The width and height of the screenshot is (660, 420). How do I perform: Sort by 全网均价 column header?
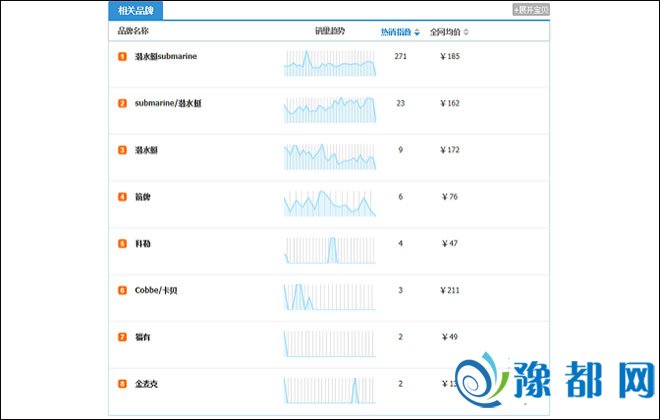[x=447, y=32]
